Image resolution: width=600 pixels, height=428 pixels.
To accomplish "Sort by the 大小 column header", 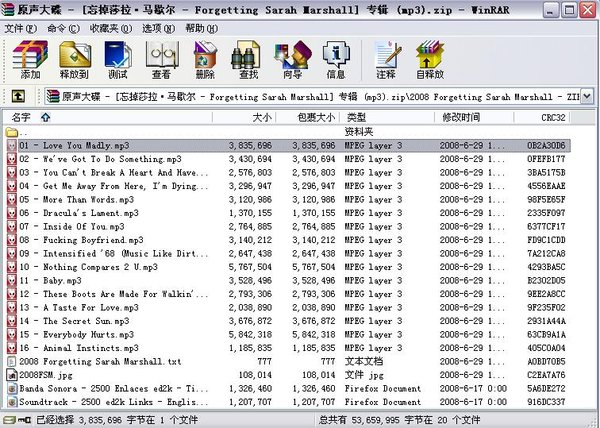I will 244,117.
